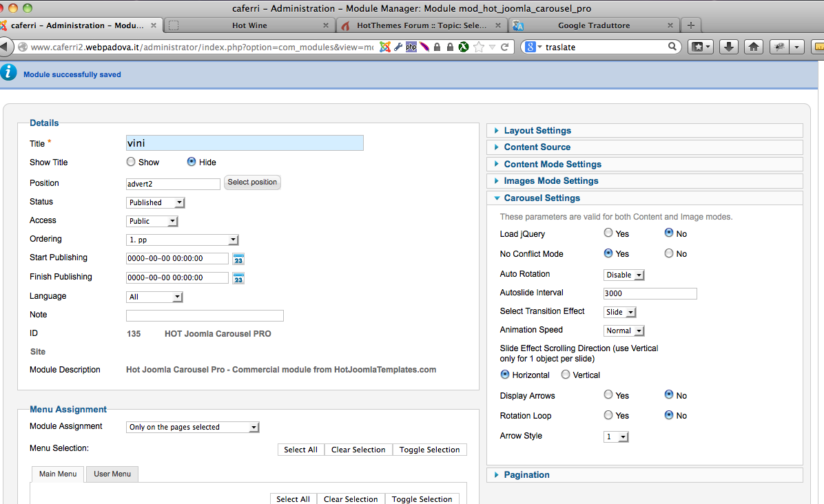This screenshot has height=504, width=824.
Task: Close the HotThemes Forum tab
Action: pyautogui.click(x=497, y=25)
